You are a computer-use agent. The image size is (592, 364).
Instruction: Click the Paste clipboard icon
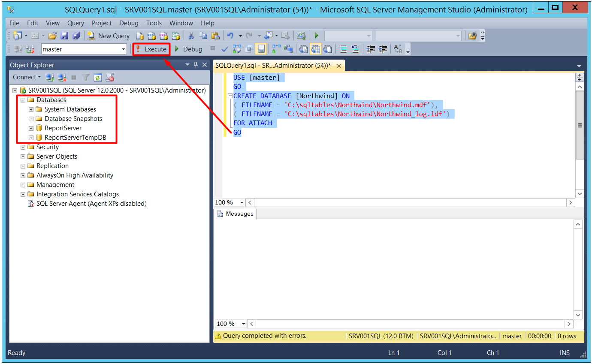coord(215,36)
